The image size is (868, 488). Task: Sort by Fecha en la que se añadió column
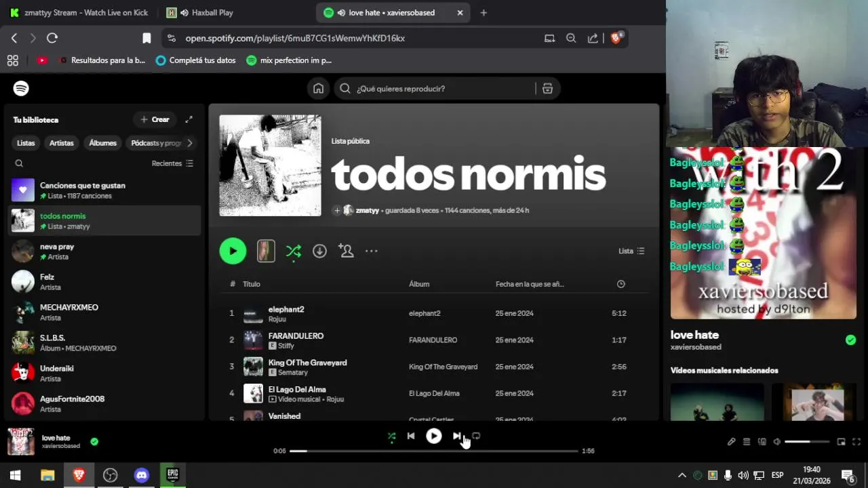(530, 284)
